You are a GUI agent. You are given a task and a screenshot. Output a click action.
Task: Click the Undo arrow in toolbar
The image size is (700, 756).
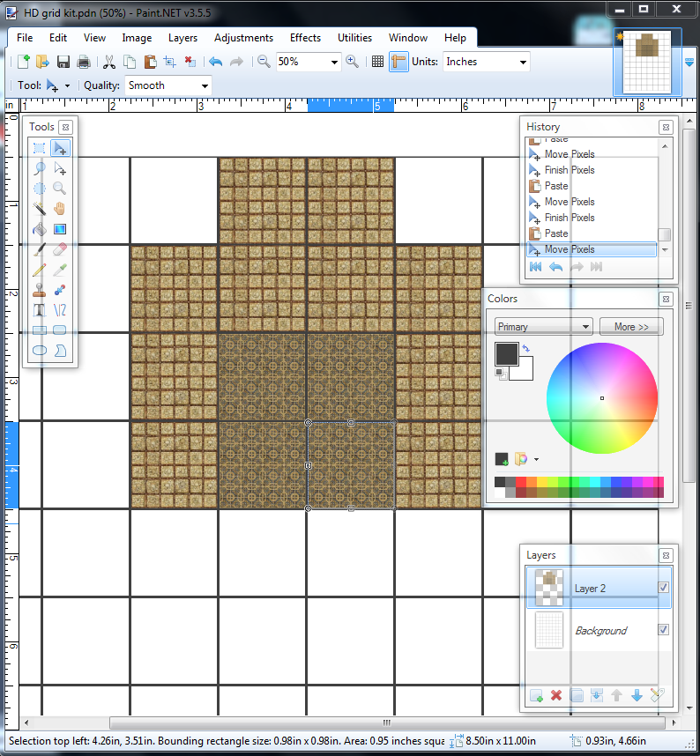tap(216, 62)
